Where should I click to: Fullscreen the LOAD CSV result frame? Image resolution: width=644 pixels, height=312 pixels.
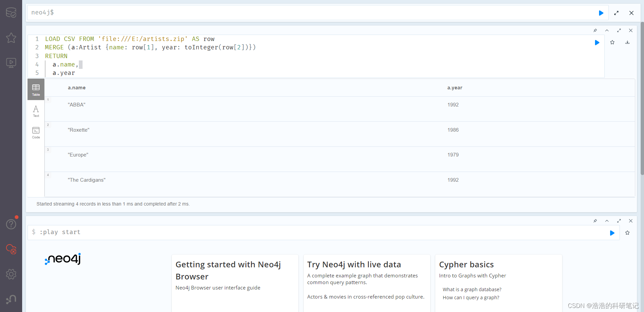point(619,31)
